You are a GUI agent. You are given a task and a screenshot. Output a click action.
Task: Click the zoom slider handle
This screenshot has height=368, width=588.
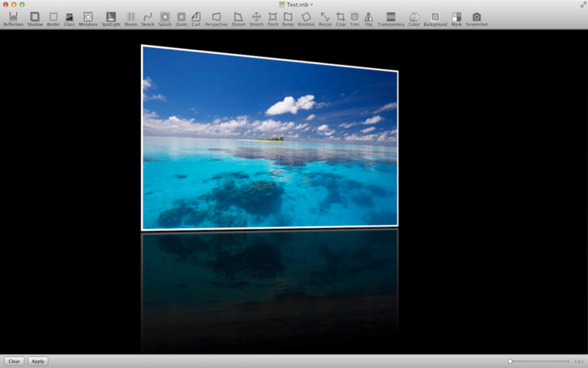(x=510, y=361)
